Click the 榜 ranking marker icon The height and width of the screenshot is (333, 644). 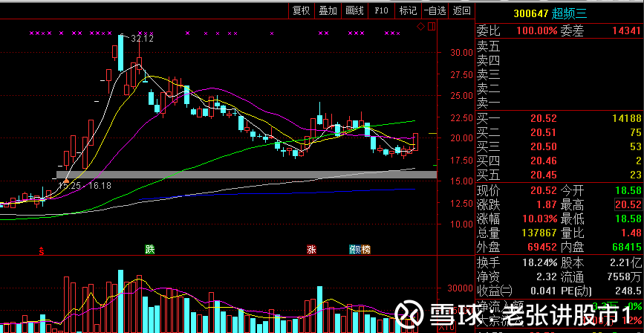(365, 250)
